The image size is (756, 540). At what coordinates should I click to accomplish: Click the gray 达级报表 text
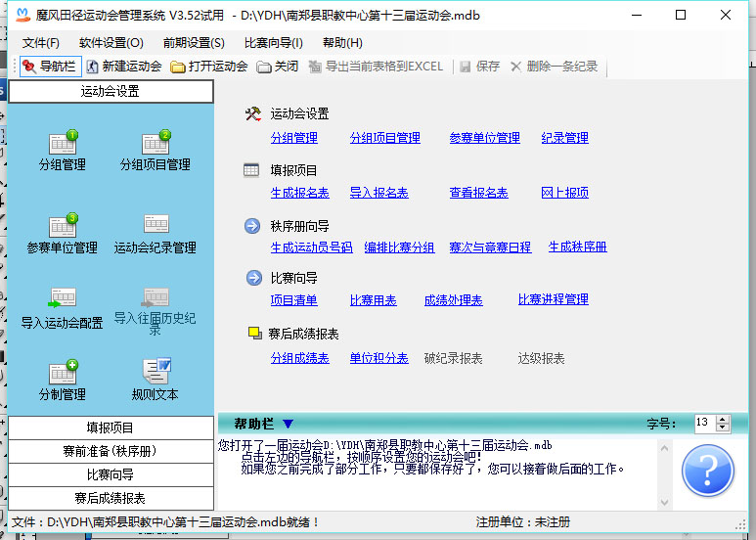coord(541,358)
